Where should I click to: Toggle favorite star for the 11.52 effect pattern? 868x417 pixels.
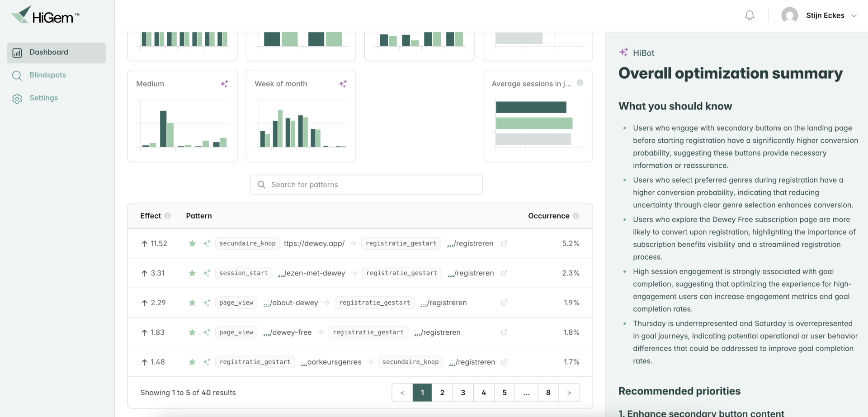pos(192,243)
